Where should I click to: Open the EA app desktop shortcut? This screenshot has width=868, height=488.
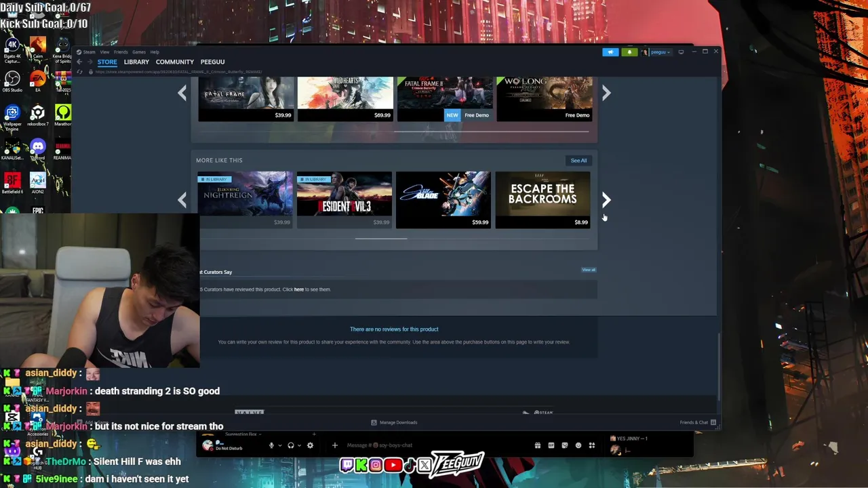pyautogui.click(x=38, y=82)
